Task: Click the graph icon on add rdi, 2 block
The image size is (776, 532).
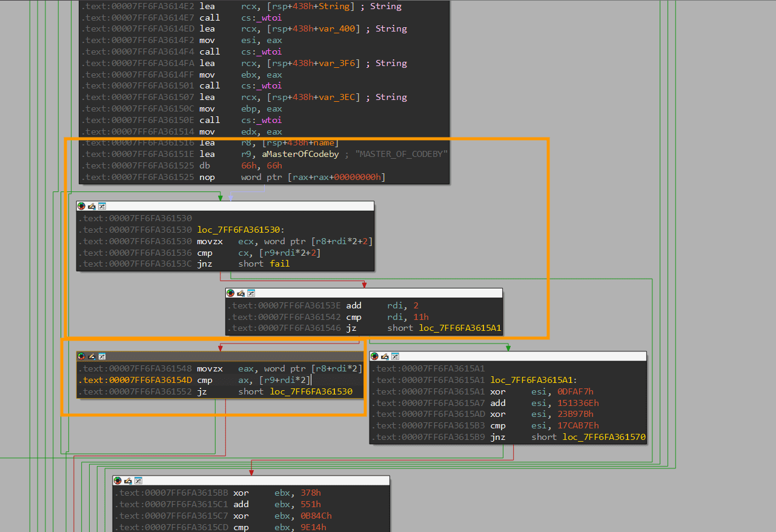Action: point(251,293)
